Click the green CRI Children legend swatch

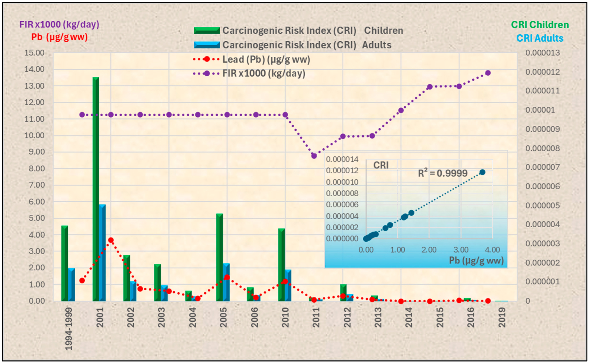[206, 31]
